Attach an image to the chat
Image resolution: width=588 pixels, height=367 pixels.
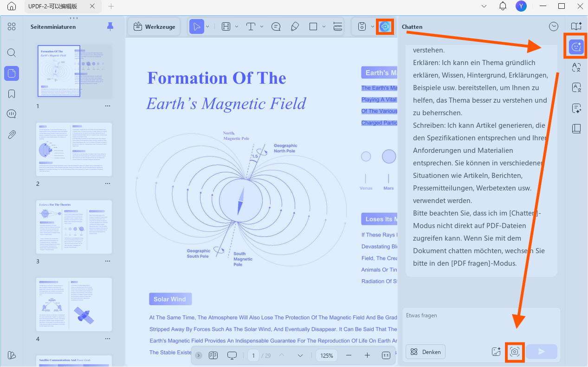[x=496, y=352]
